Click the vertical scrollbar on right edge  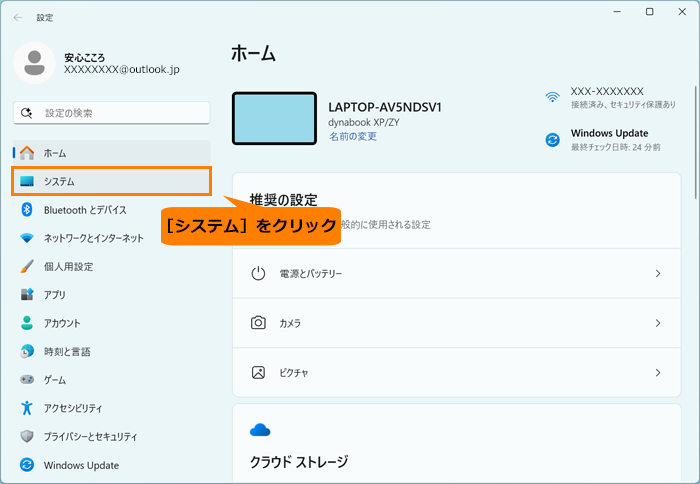click(x=695, y=143)
